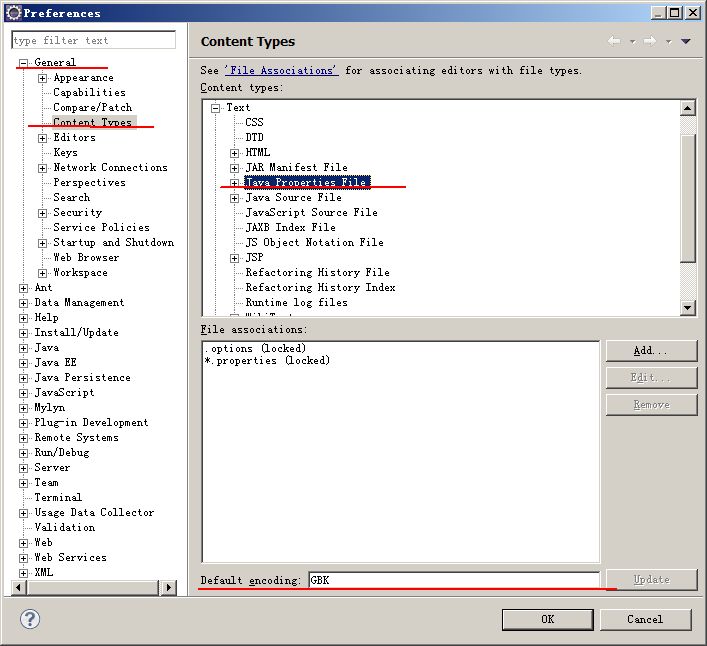The width and height of the screenshot is (707, 646).
Task: Expand the Appearance node
Action: click(42, 78)
